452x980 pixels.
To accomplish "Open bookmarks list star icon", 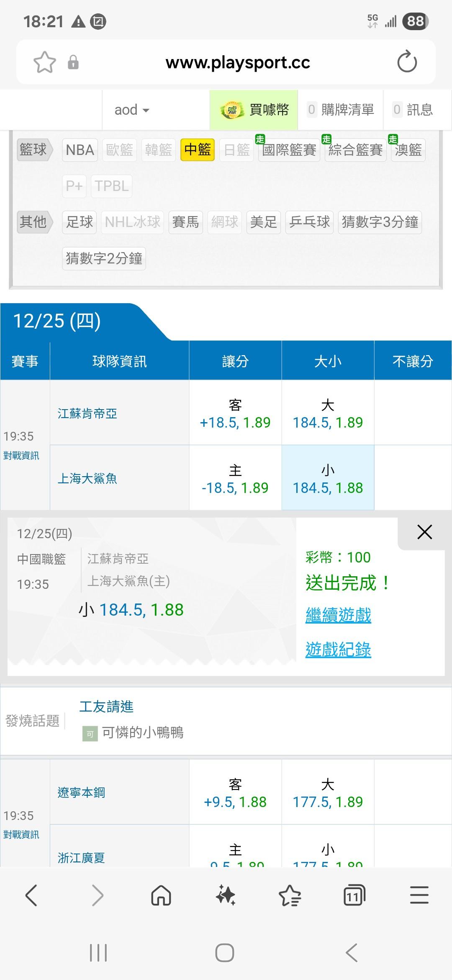I will 290,896.
